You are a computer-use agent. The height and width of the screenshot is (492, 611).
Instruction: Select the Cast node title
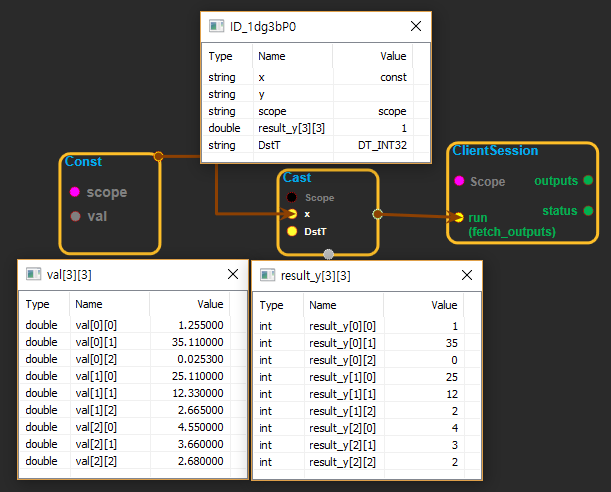297,178
